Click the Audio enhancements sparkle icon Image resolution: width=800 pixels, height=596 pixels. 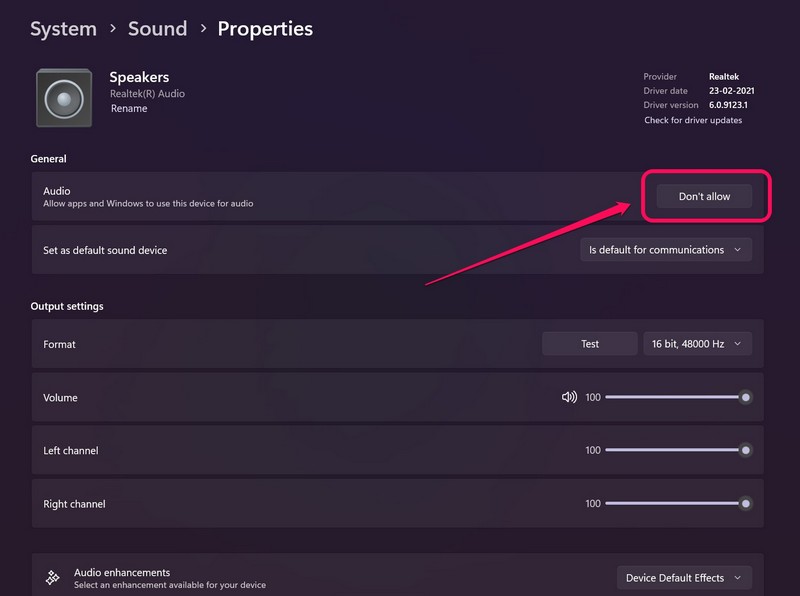click(x=53, y=578)
